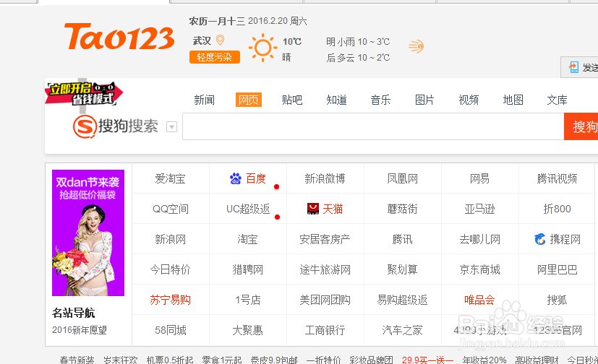Open the QQ空间 link
Screen dimensions: 598x364
pyautogui.click(x=171, y=209)
